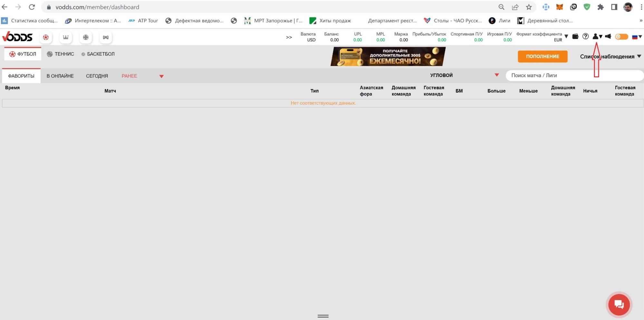Select the football sport icon beside logo
The image size is (644, 320).
click(x=46, y=37)
